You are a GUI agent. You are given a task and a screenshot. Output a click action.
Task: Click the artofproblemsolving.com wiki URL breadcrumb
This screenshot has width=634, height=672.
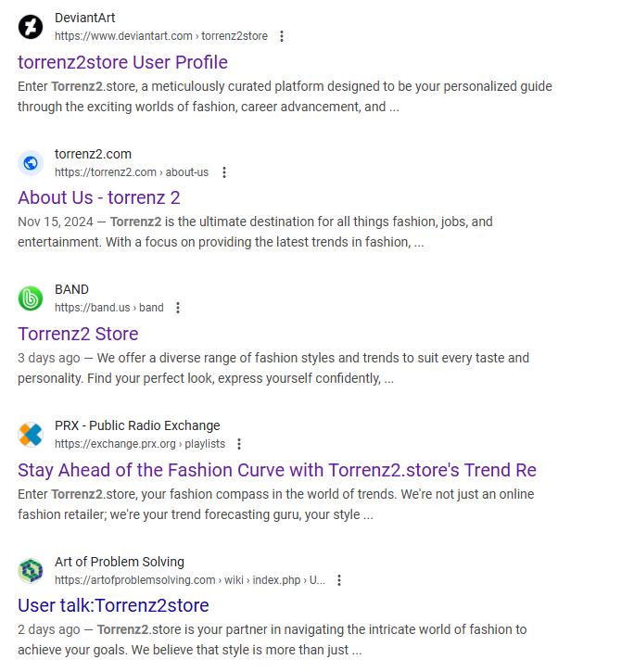pos(190,580)
